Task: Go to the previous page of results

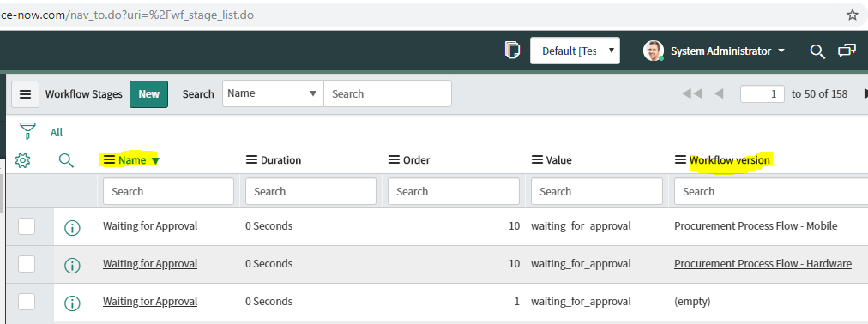Action: pyautogui.click(x=719, y=94)
